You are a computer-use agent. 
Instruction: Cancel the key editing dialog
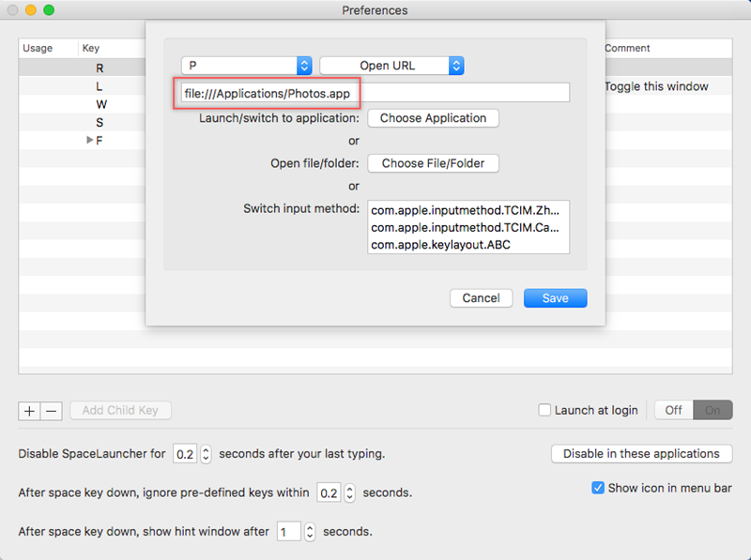pos(481,298)
